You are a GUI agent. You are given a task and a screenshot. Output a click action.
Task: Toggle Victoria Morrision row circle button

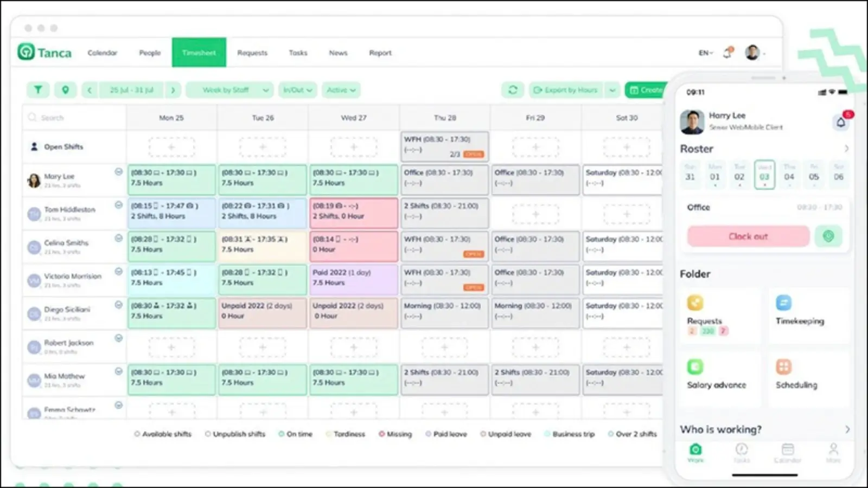pyautogui.click(x=118, y=272)
